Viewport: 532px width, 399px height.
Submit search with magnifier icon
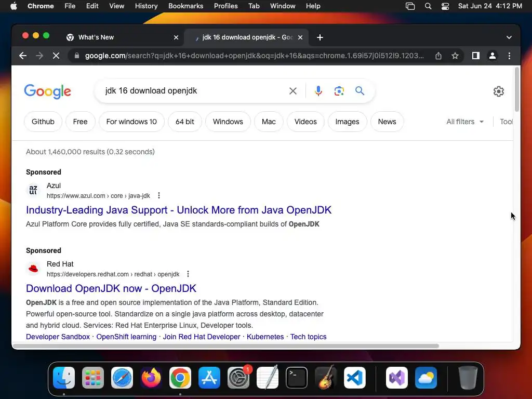(x=360, y=91)
